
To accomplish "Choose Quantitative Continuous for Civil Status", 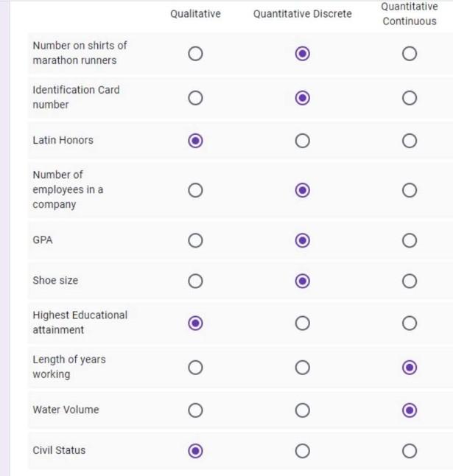I will (410, 450).
